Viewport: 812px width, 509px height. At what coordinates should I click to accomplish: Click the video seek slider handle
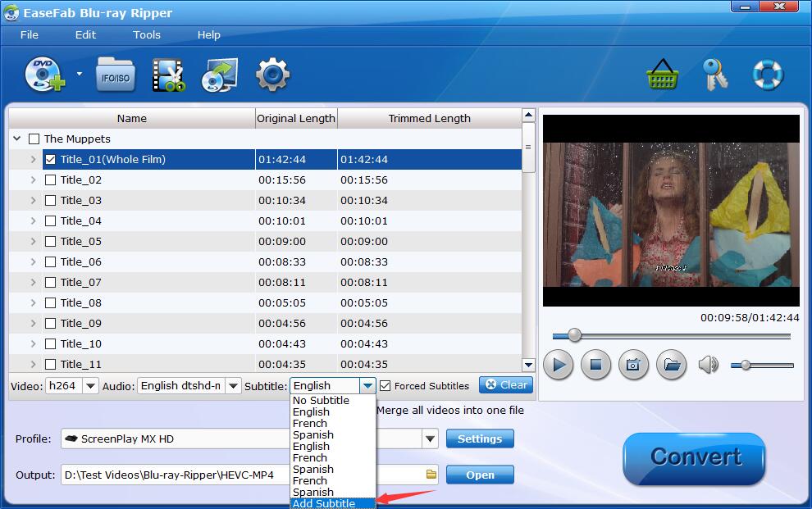[x=574, y=335]
